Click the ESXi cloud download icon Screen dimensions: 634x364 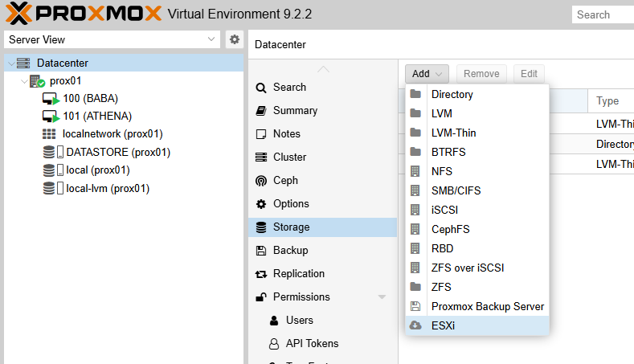[415, 325]
